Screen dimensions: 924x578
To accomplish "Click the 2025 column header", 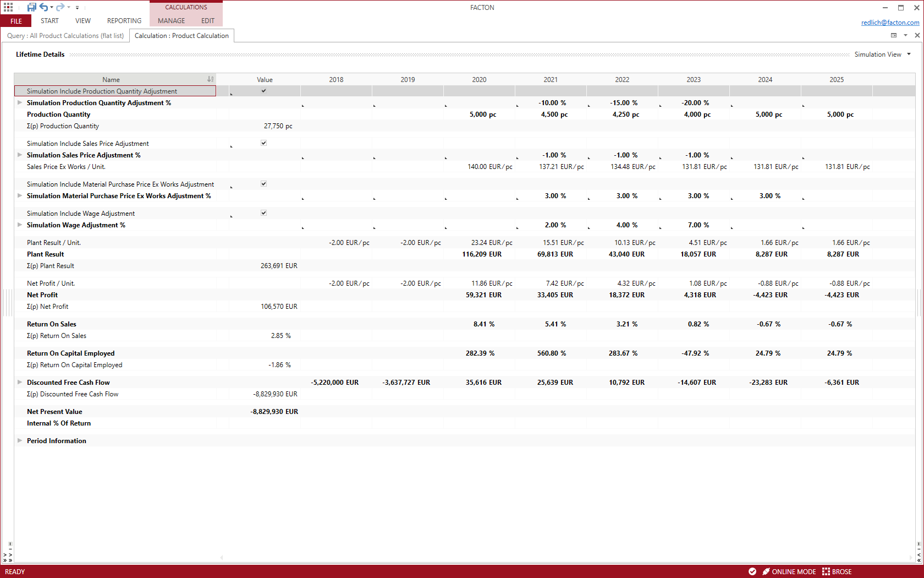I will point(837,80).
